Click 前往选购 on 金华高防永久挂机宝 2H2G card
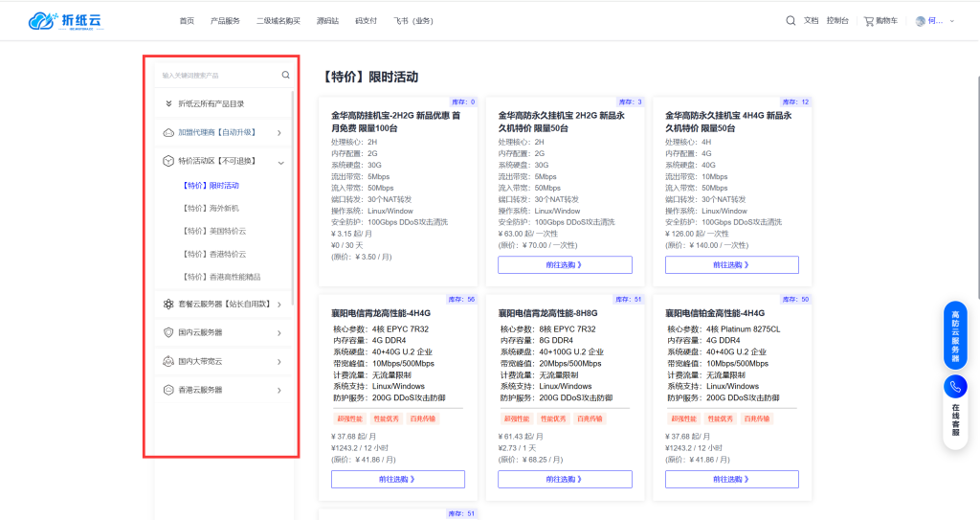The height and width of the screenshot is (520, 980). click(x=565, y=264)
